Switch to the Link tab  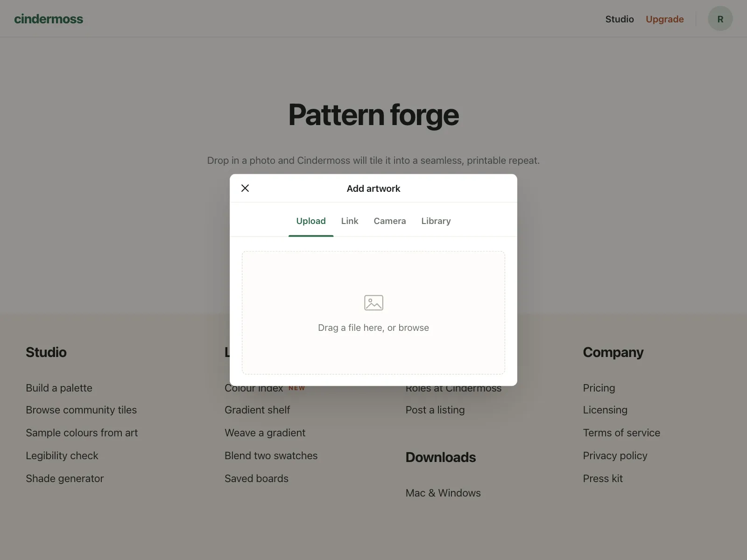tap(350, 221)
